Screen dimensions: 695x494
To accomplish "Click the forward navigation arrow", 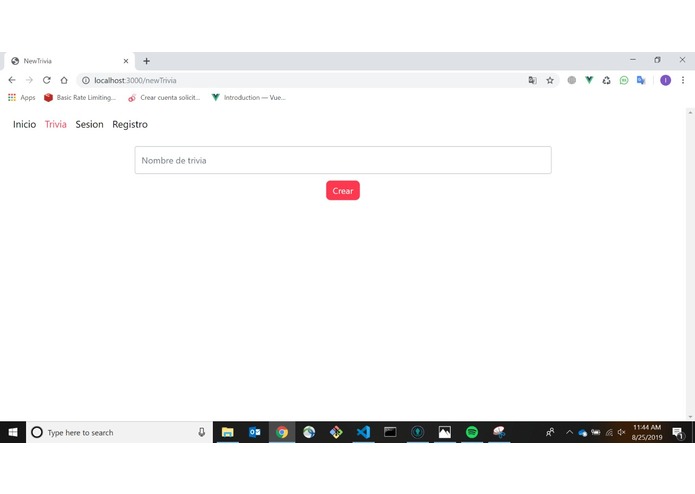I will (x=29, y=80).
